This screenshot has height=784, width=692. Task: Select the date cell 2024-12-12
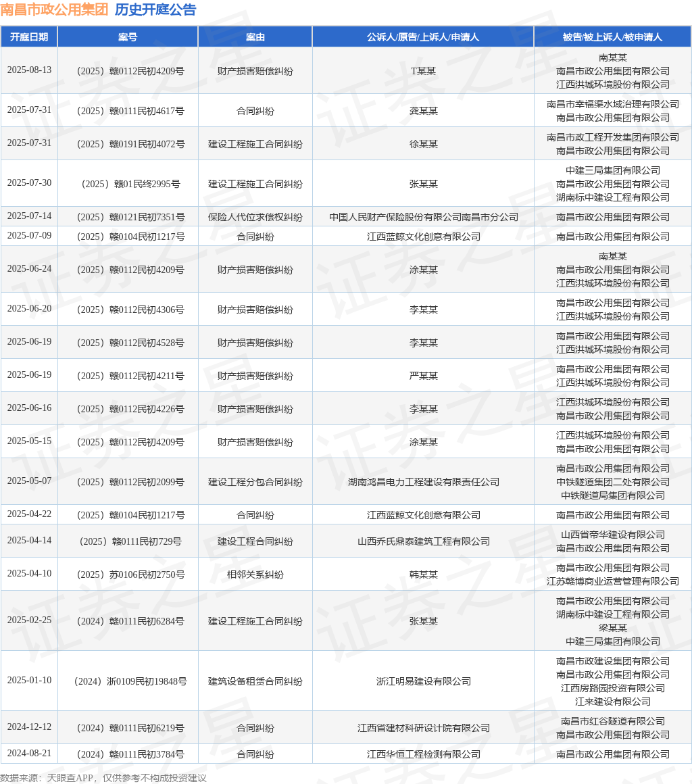point(30,727)
